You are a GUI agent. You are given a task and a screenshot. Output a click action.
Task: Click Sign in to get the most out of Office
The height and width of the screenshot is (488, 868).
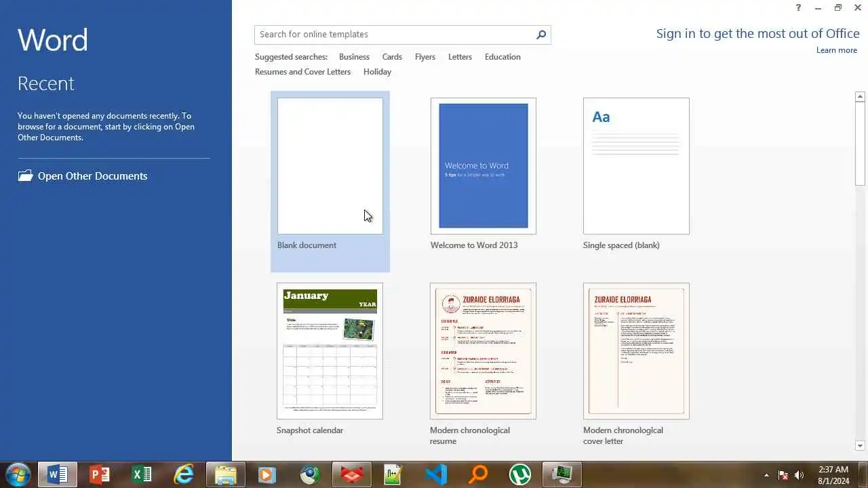[x=757, y=34]
